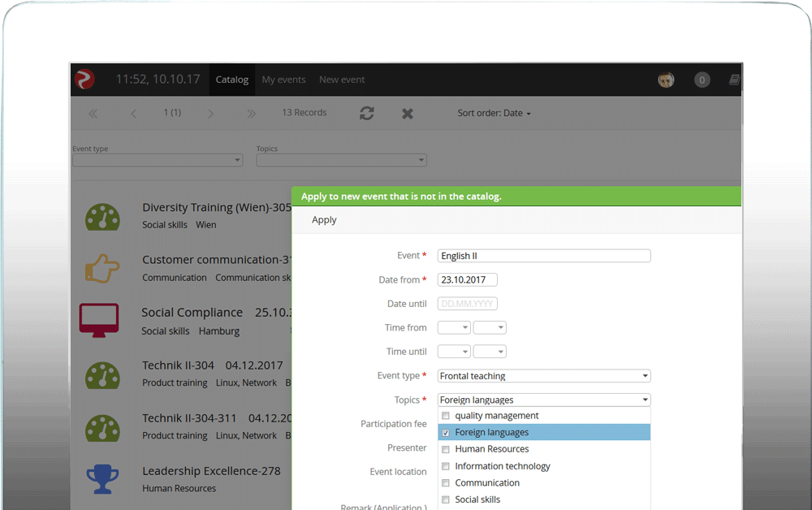
Task: Open the Time until minute dropdown
Action: [x=490, y=352]
